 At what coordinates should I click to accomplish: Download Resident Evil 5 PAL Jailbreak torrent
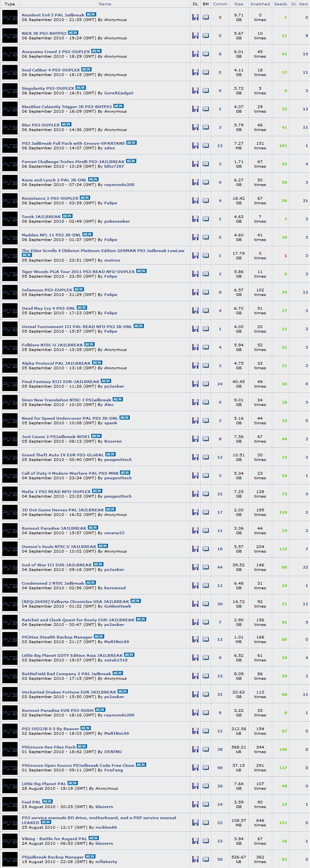point(195,17)
